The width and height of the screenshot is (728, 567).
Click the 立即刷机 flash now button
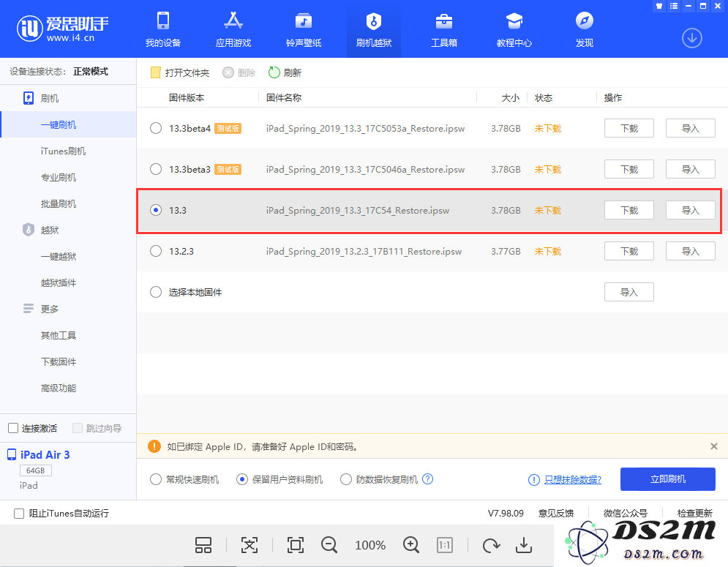point(668,479)
